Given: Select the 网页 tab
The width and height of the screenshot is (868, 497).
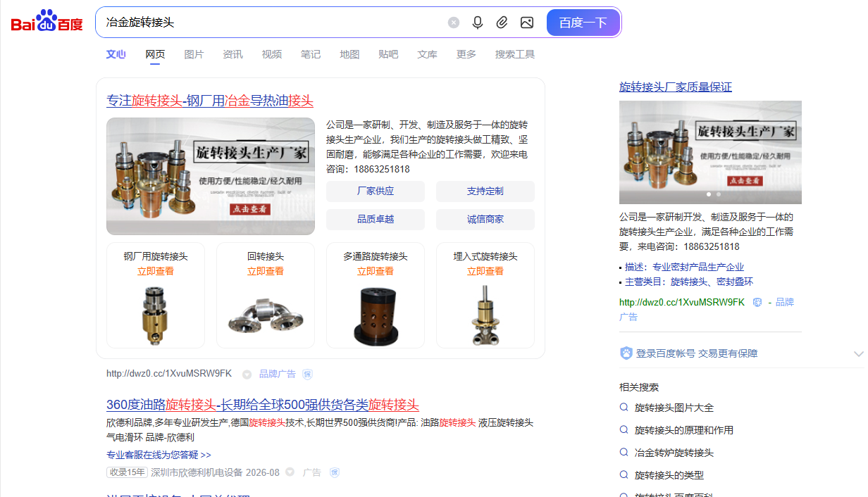Looking at the screenshot, I should pyautogui.click(x=155, y=54).
